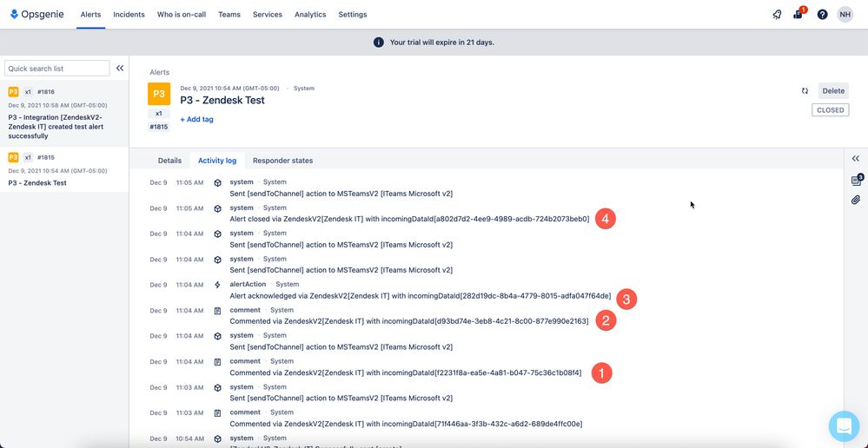The height and width of the screenshot is (448, 868).
Task: Focus the Quick search list field
Action: (57, 68)
